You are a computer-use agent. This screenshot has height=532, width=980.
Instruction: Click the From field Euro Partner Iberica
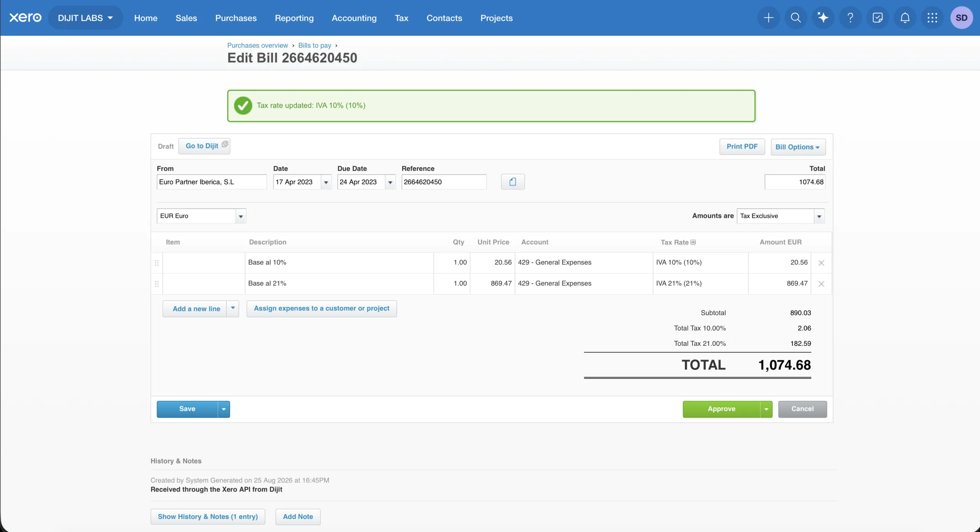[212, 182]
